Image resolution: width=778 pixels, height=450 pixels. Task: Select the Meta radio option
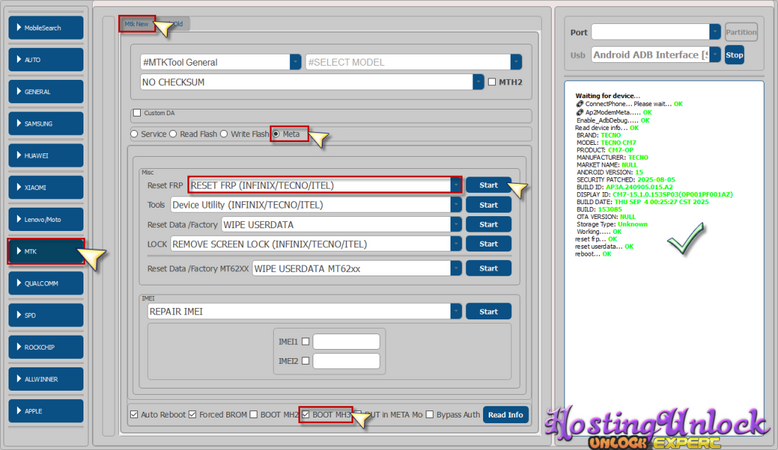tap(276, 134)
